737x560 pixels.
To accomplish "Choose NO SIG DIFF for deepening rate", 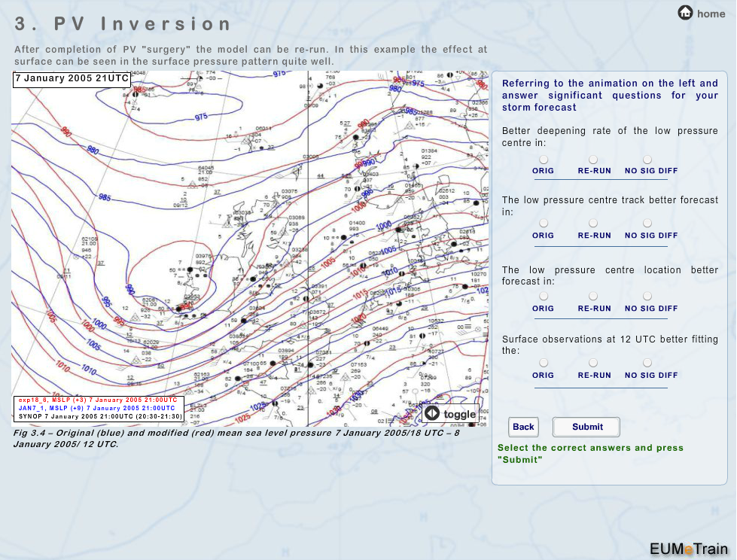I will click(647, 160).
